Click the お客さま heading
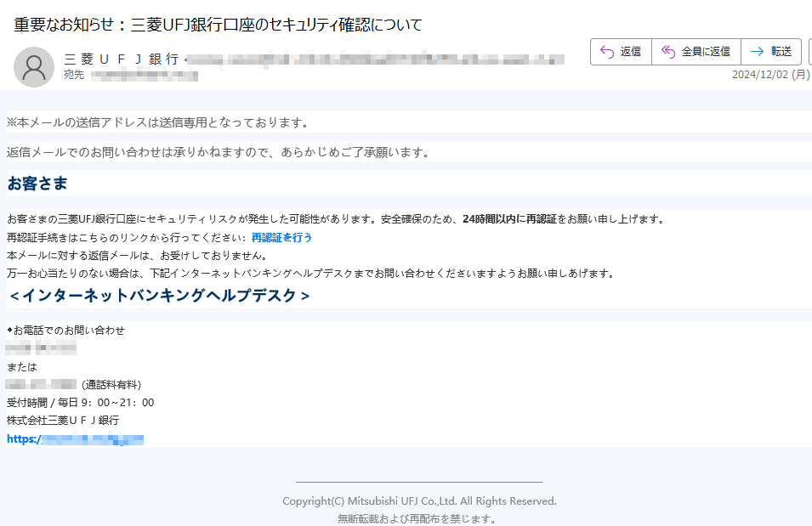 coord(37,184)
